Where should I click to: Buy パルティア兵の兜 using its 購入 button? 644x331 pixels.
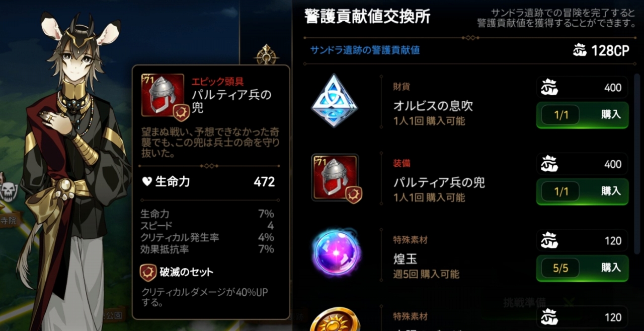(x=582, y=191)
